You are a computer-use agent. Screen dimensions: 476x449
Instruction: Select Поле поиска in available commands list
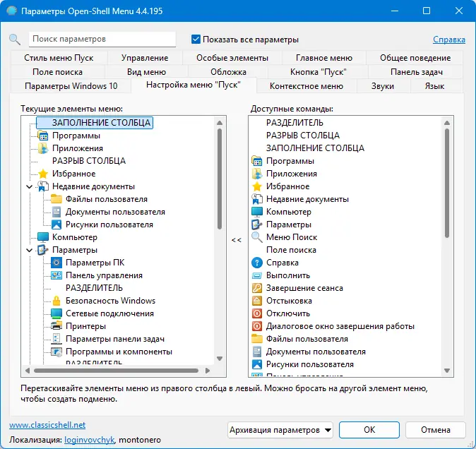(291, 250)
